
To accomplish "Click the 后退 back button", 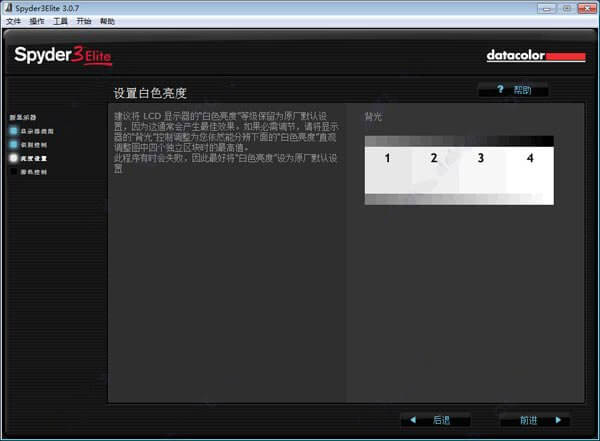I will pyautogui.click(x=435, y=420).
